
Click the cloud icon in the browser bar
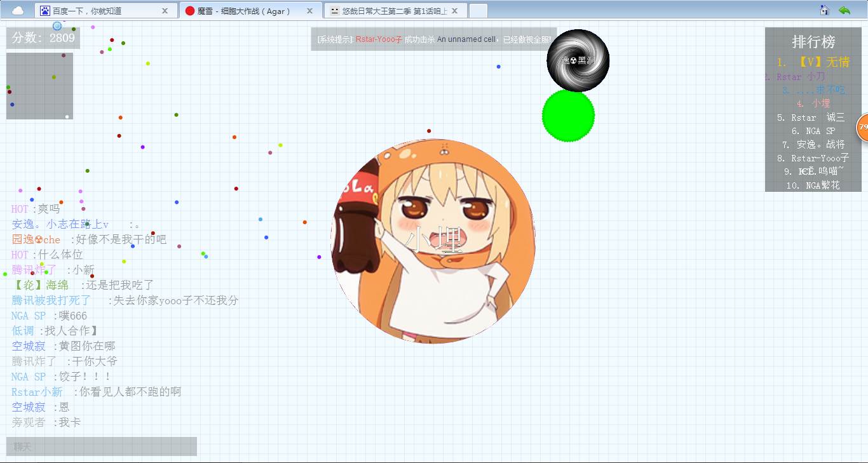tap(18, 10)
